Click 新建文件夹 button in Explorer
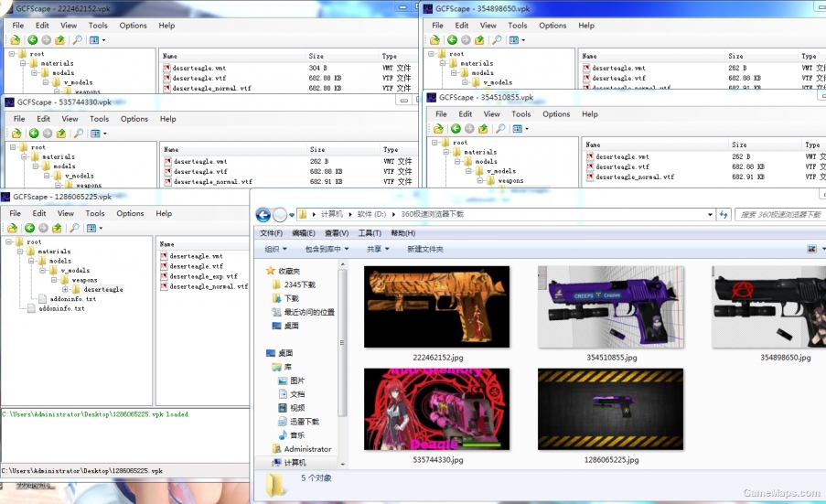Viewport: 826px width, 504px height. (425, 249)
